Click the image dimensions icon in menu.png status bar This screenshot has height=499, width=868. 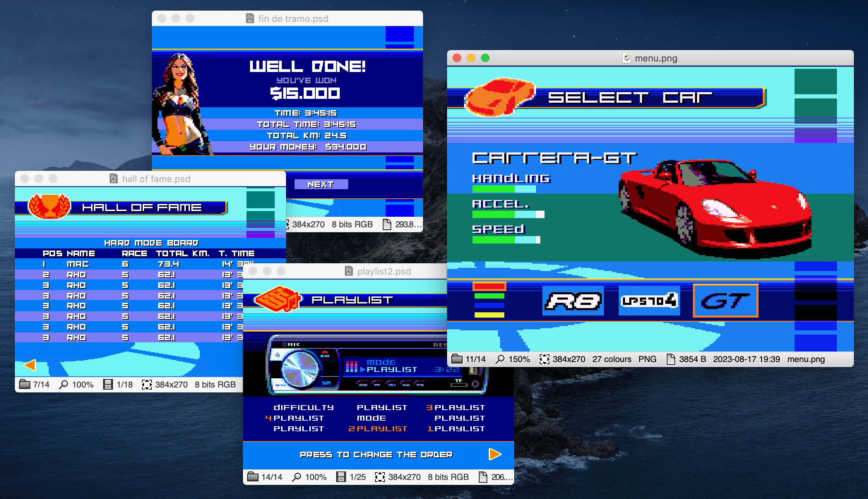pyautogui.click(x=544, y=359)
